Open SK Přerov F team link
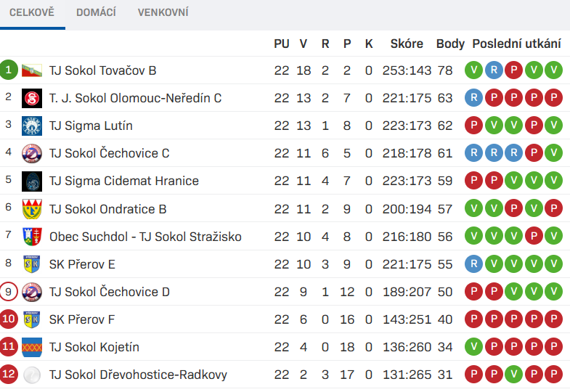The height and width of the screenshot is (392, 570). coord(82,319)
